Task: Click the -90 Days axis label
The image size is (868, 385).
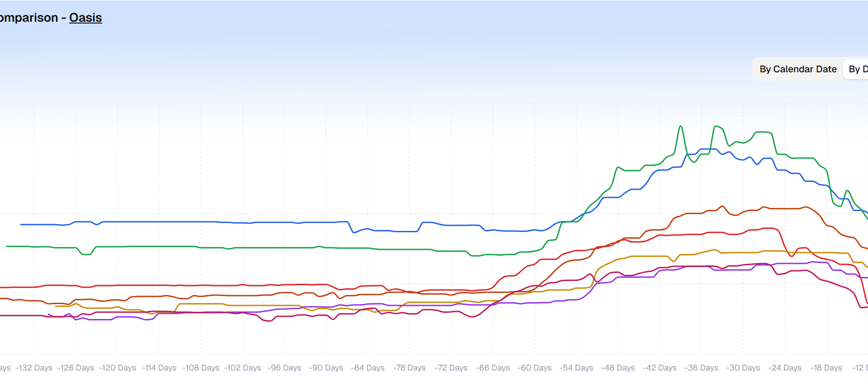Action: click(326, 368)
